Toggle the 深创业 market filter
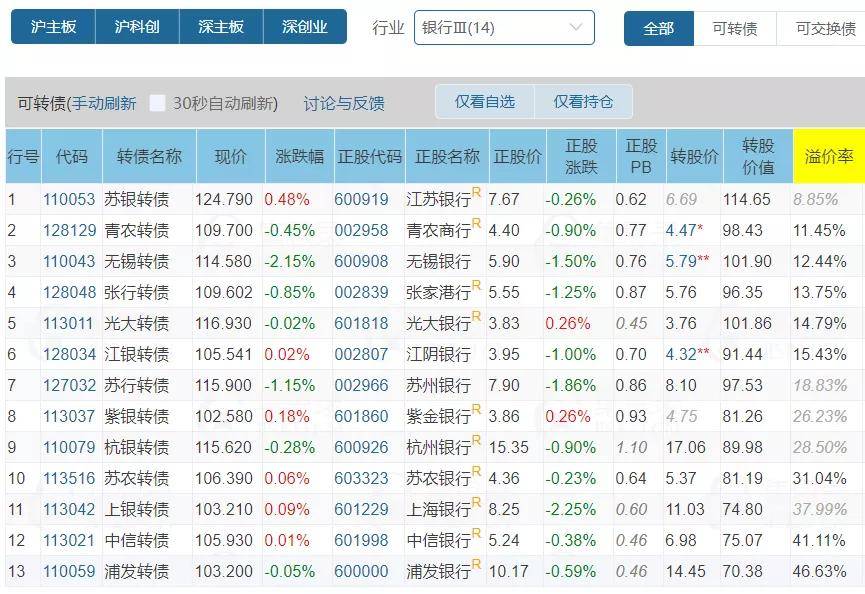This screenshot has width=865, height=594. pyautogui.click(x=305, y=26)
